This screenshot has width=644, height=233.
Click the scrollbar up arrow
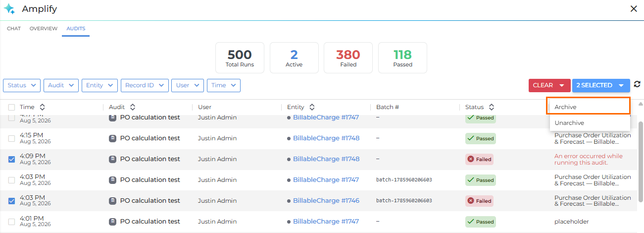[x=641, y=104]
